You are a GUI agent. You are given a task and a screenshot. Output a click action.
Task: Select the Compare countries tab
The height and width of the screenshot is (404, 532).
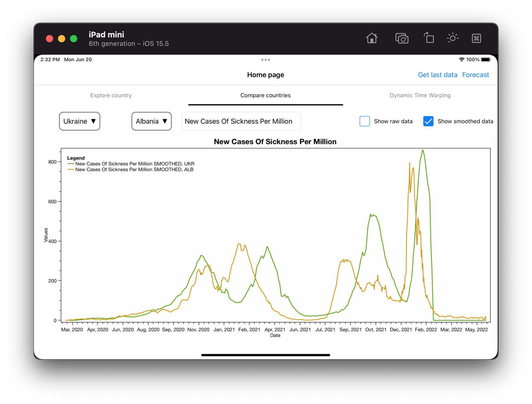point(266,95)
